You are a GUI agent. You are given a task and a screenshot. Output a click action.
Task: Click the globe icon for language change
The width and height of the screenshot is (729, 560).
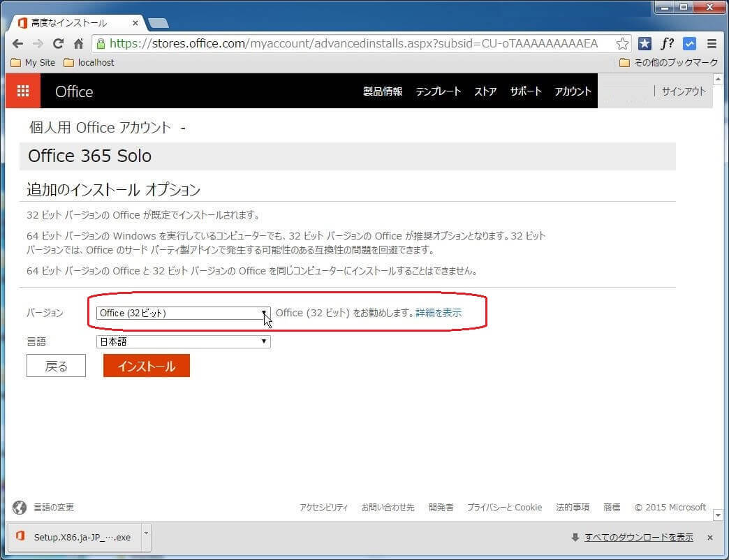click(20, 508)
